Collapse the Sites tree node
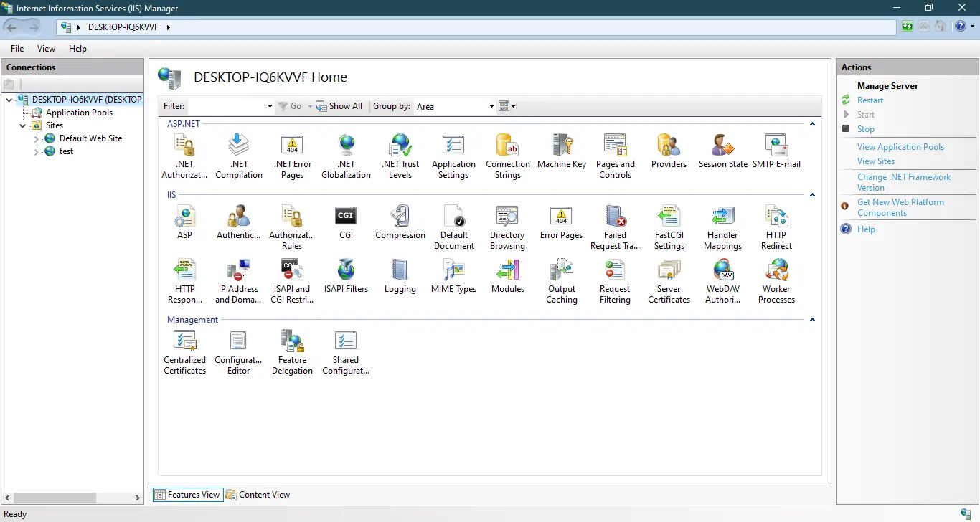980x522 pixels. pyautogui.click(x=22, y=125)
